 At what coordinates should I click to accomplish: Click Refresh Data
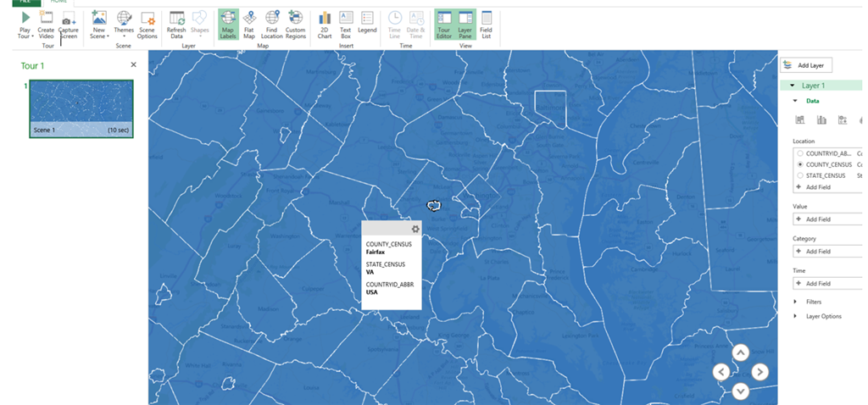coord(176,25)
